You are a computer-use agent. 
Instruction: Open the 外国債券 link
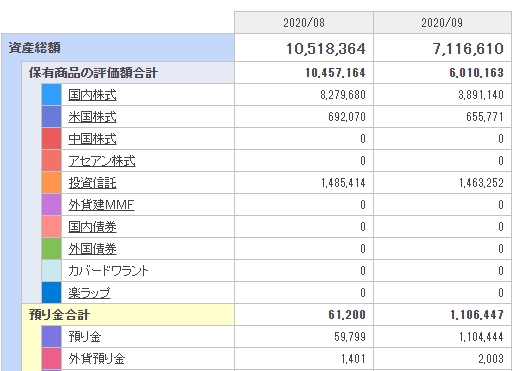click(x=92, y=249)
